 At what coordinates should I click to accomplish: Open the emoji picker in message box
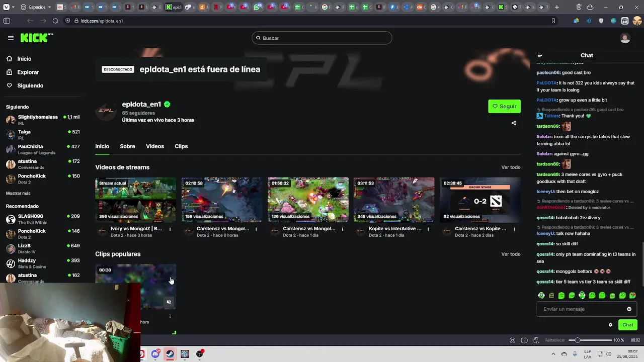tap(629, 309)
